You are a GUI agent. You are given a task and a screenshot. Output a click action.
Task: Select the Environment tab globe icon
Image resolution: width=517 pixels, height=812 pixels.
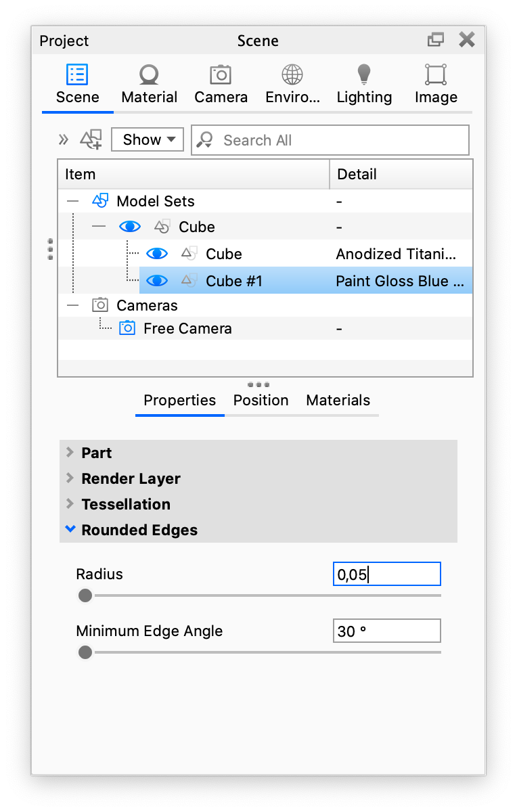pyautogui.click(x=292, y=74)
